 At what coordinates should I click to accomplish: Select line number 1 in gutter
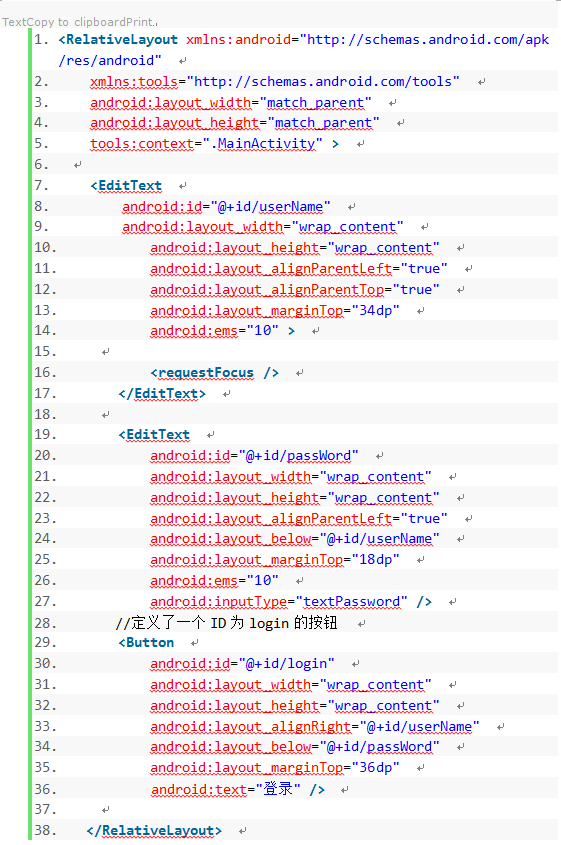pyautogui.click(x=41, y=40)
